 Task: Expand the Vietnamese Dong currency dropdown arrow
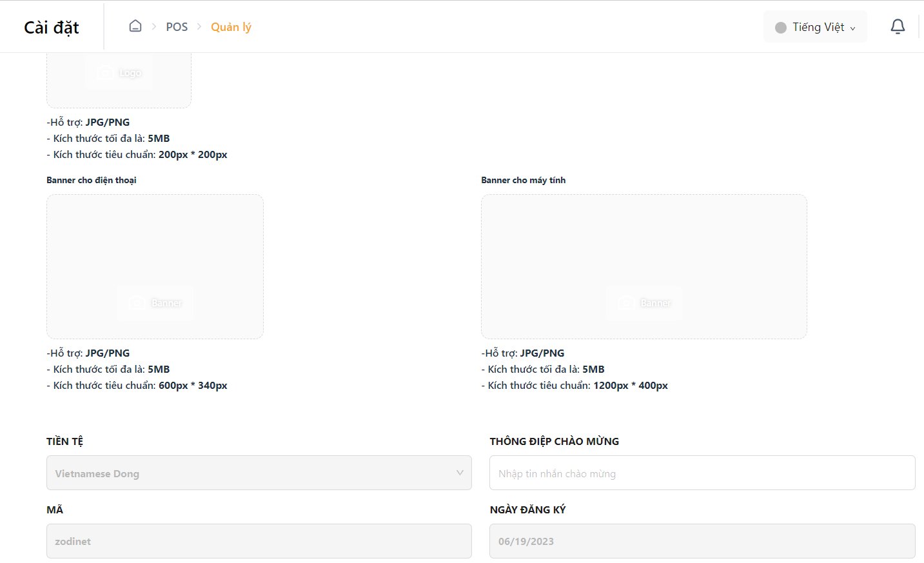[460, 473]
